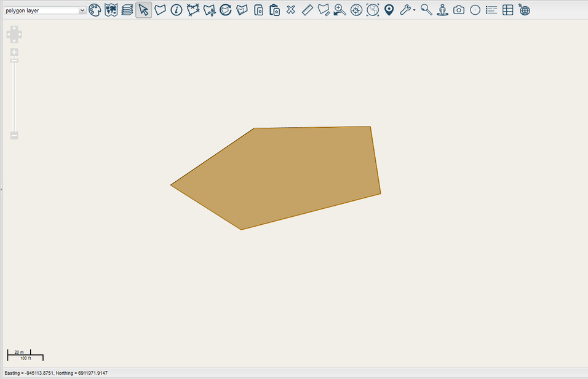Screen dimensions: 588x379
Task: Click the zoom slider handle
Action: pyautogui.click(x=14, y=60)
